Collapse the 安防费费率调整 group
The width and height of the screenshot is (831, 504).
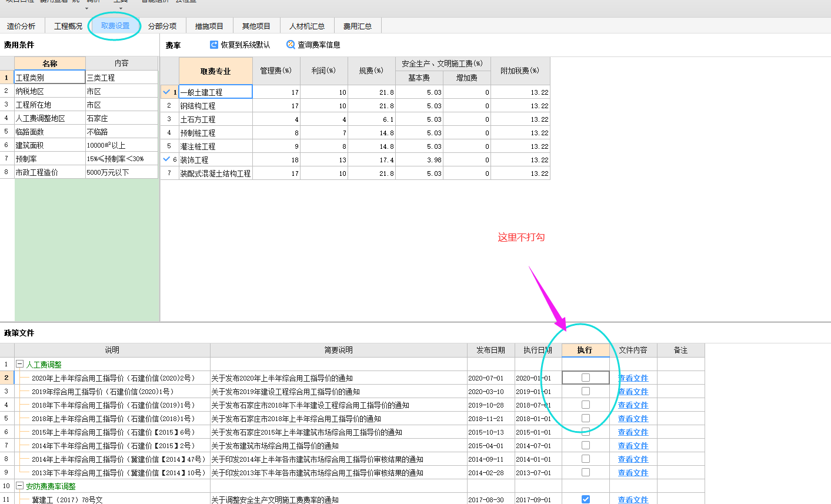19,486
